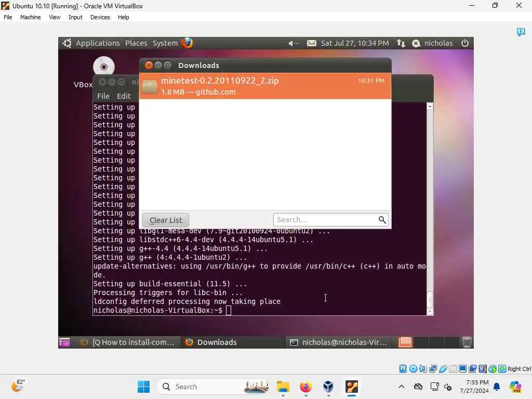Open the Windows notification bell
Viewport: 532px width, 399px height.
[x=497, y=387]
